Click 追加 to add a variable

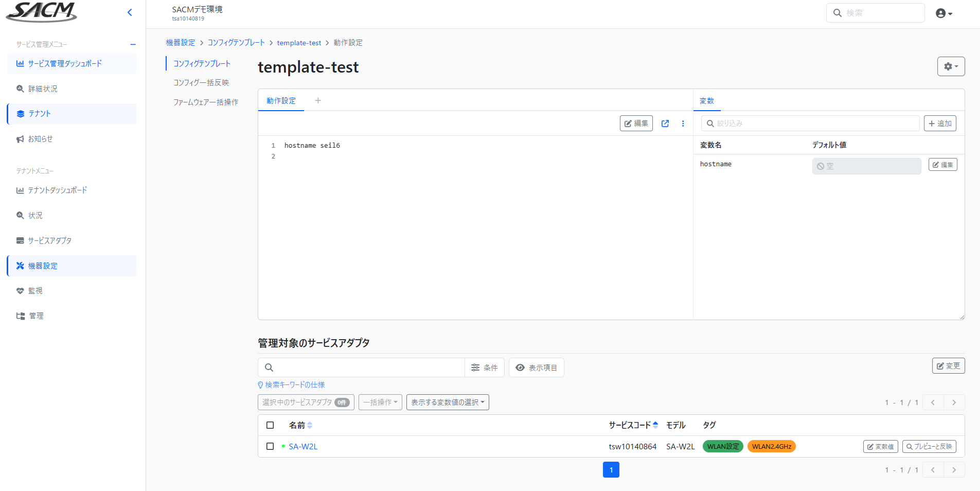coord(940,124)
